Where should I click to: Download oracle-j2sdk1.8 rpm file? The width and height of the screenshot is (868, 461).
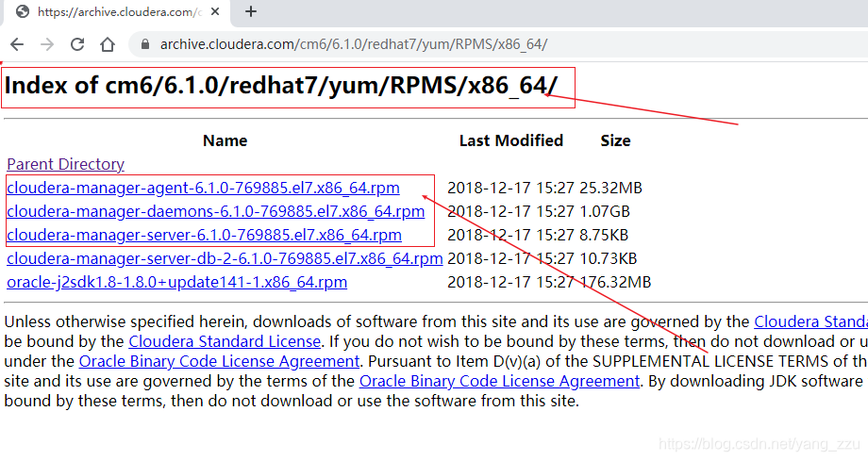coord(176,282)
